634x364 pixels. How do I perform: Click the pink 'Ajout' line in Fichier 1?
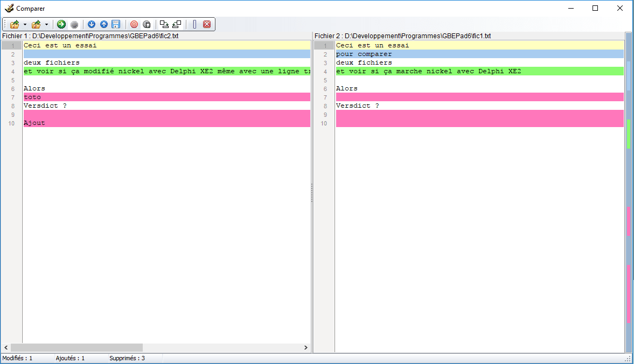[166, 123]
